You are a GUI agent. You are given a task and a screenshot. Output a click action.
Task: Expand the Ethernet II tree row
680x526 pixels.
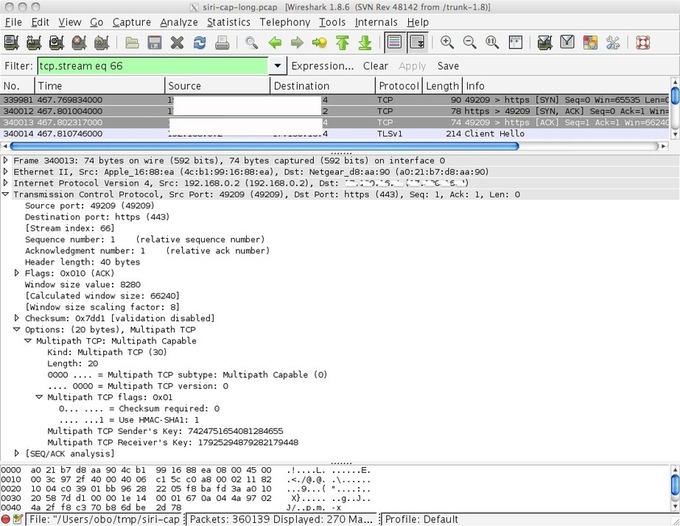coord(7,172)
